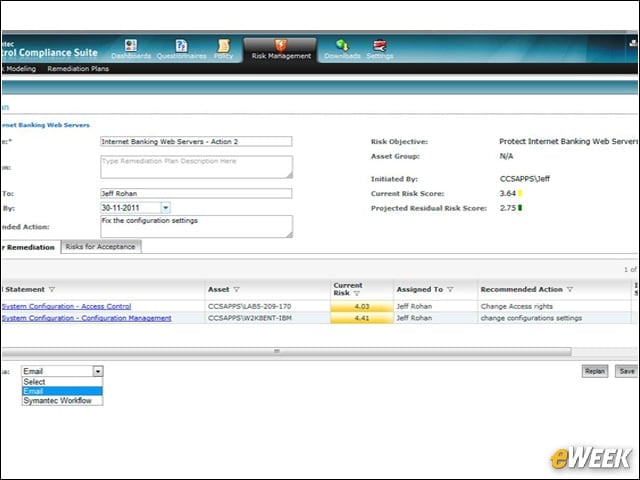Choose Select in the dropdown list
640x480 pixels.
pyautogui.click(x=62, y=382)
